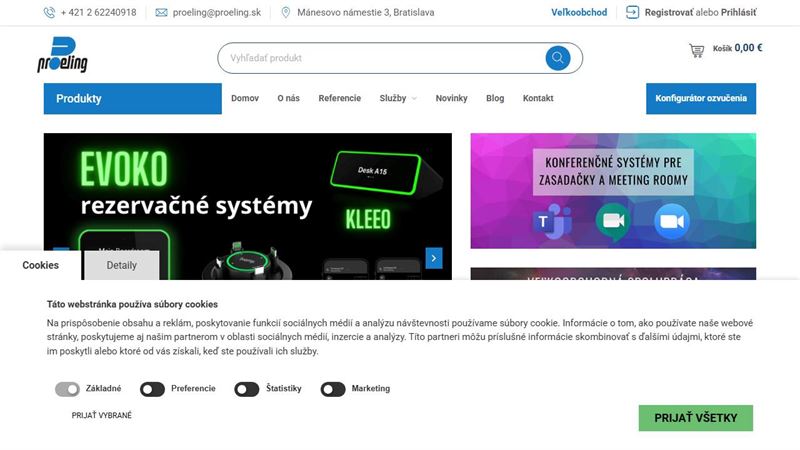Go to the Domov menu item
The height and width of the screenshot is (450, 800).
(245, 98)
